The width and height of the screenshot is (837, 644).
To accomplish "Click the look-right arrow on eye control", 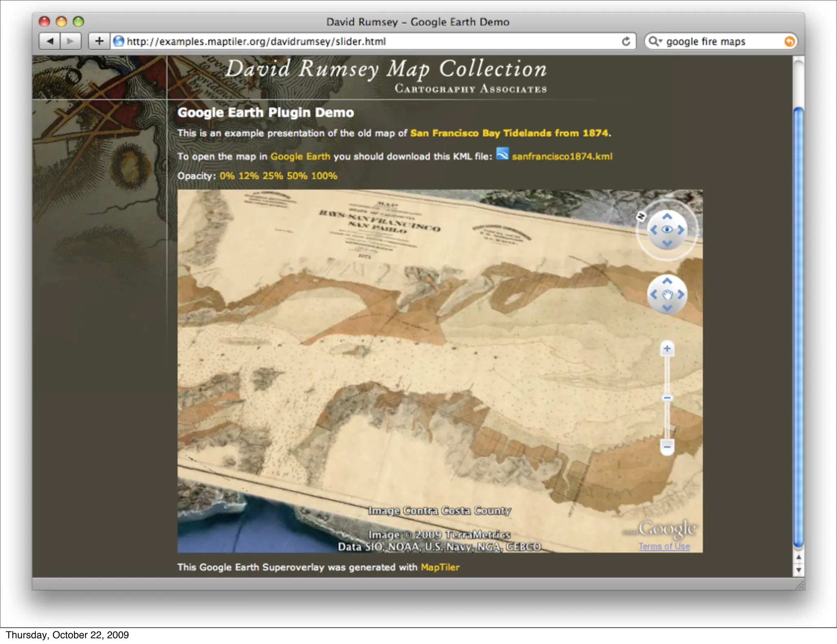I will (x=681, y=230).
